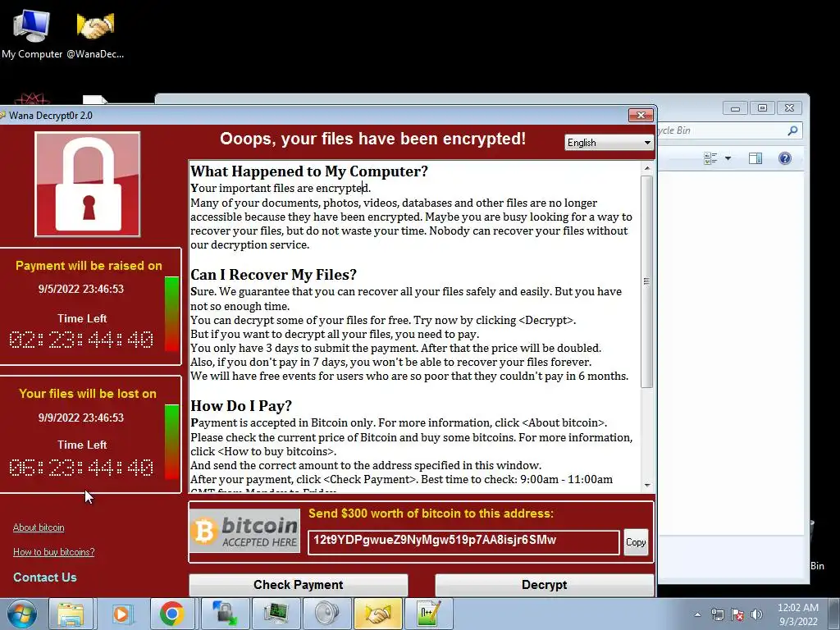Click the 'Payment will be raised on' label
The height and width of the screenshot is (630, 840).
(x=89, y=266)
